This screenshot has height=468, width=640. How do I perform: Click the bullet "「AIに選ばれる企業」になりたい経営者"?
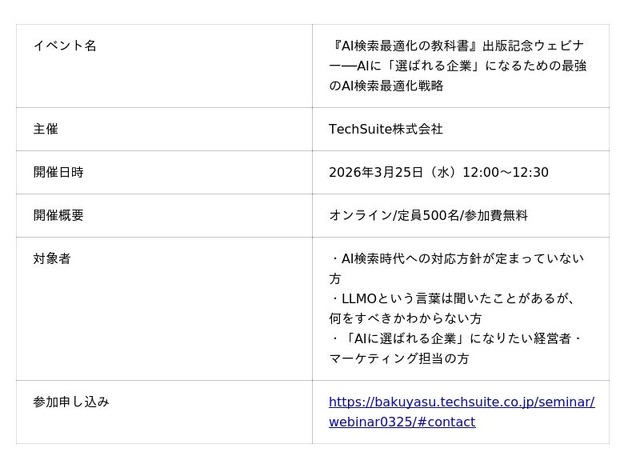point(455,339)
